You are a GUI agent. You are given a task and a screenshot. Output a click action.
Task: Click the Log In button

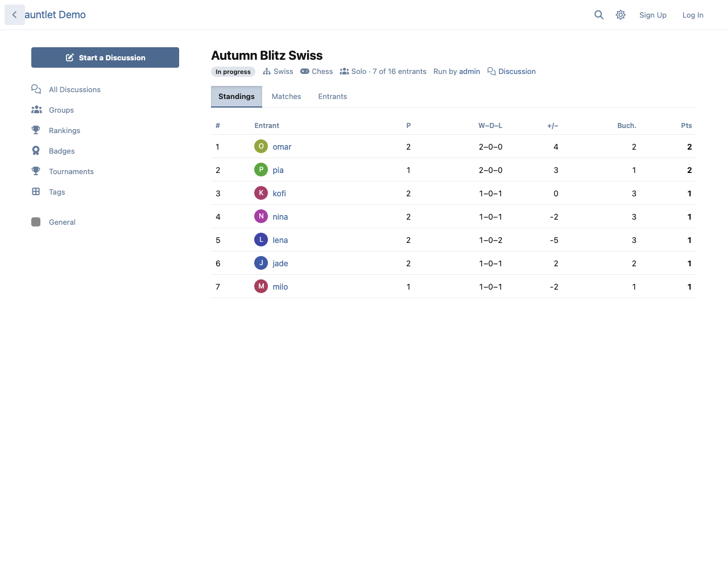pyautogui.click(x=693, y=15)
